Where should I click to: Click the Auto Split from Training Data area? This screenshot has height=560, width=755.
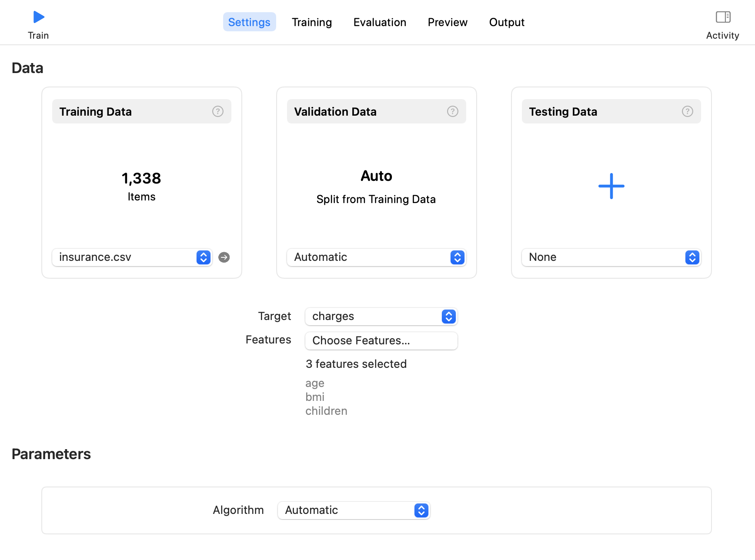point(376,187)
